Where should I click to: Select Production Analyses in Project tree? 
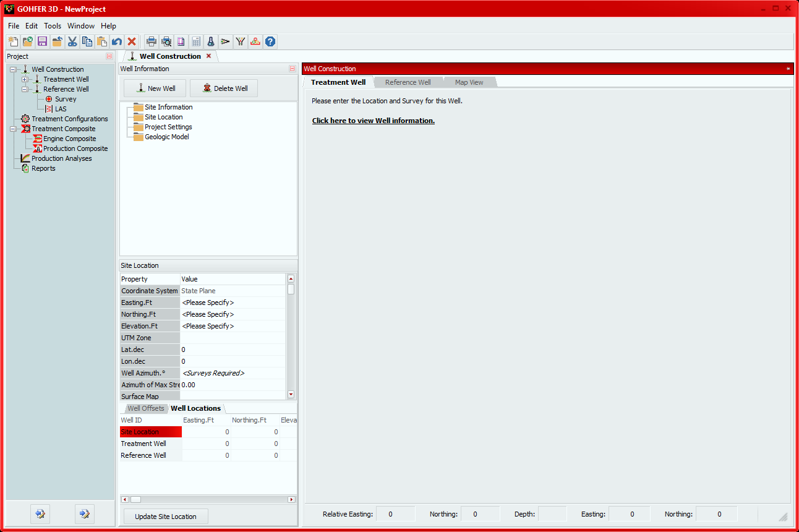coord(62,158)
